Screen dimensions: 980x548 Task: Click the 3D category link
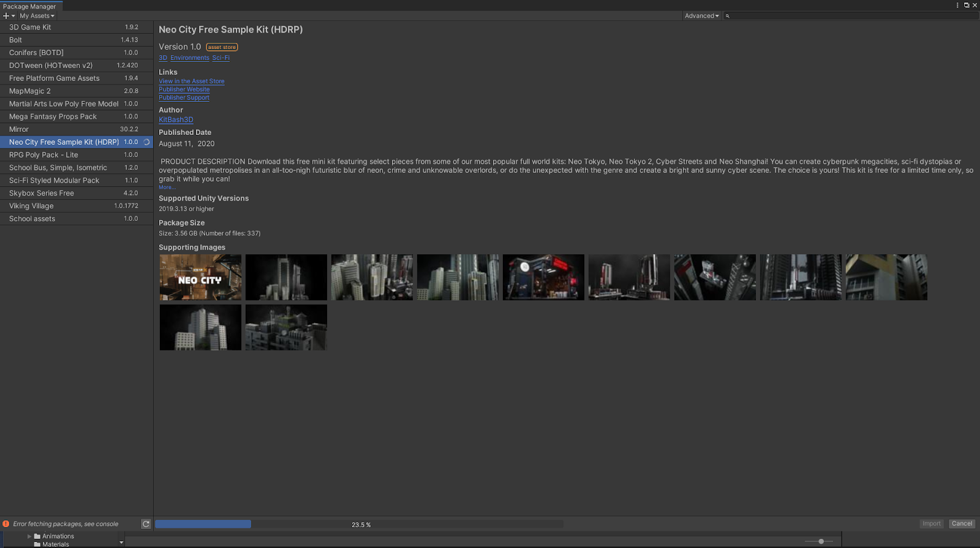(x=163, y=58)
